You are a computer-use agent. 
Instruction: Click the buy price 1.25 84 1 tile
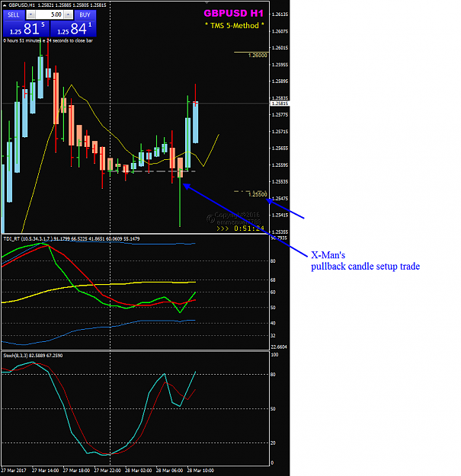point(73,29)
